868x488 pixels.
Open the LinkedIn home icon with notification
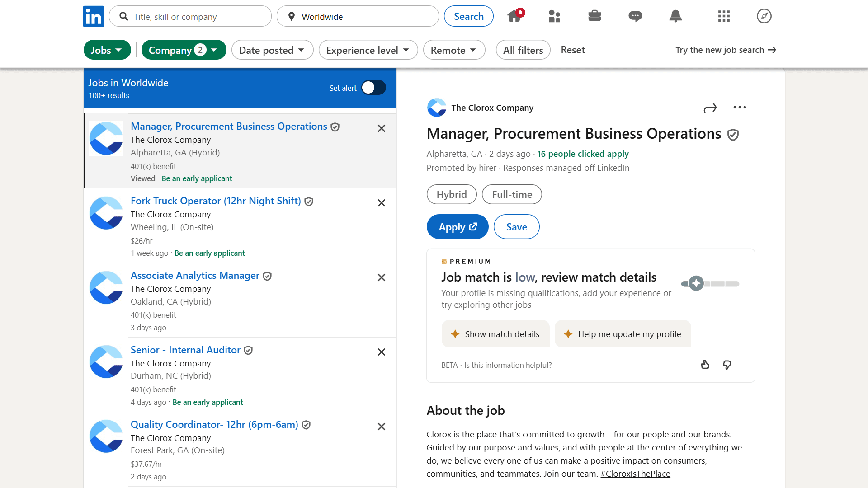pyautogui.click(x=514, y=16)
